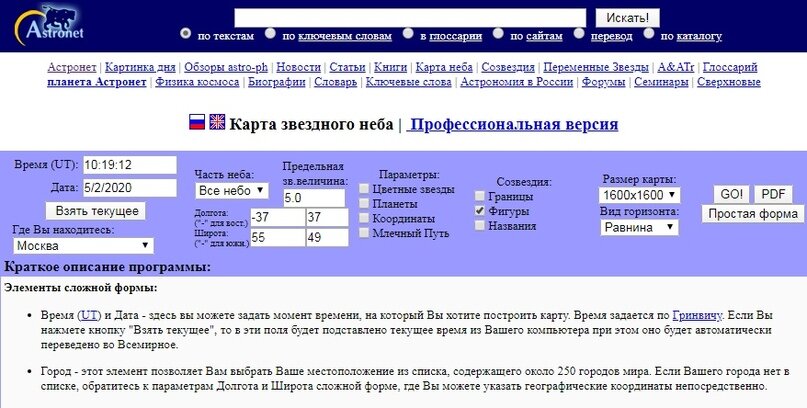Open the 'Созвездия' navigation link
Image resolution: width=807 pixels, height=408 pixels.
(x=508, y=67)
